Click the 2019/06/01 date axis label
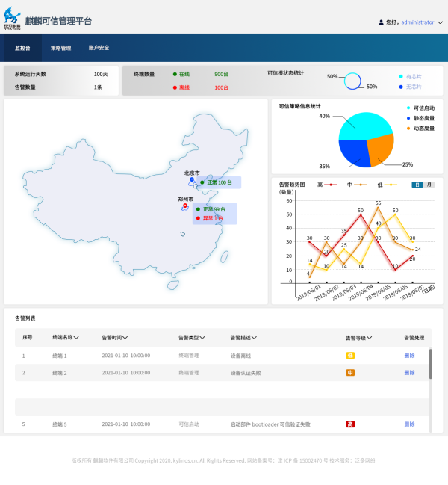This screenshot has width=448, height=485. point(308,293)
